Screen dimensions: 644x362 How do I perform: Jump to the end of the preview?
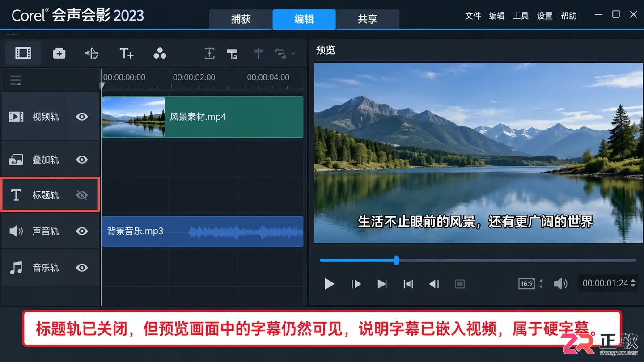click(382, 284)
